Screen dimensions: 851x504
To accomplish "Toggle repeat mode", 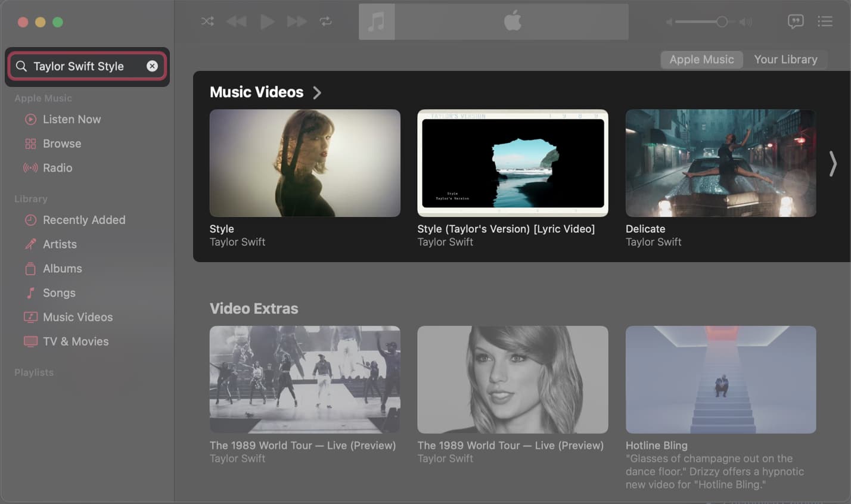I will tap(325, 21).
